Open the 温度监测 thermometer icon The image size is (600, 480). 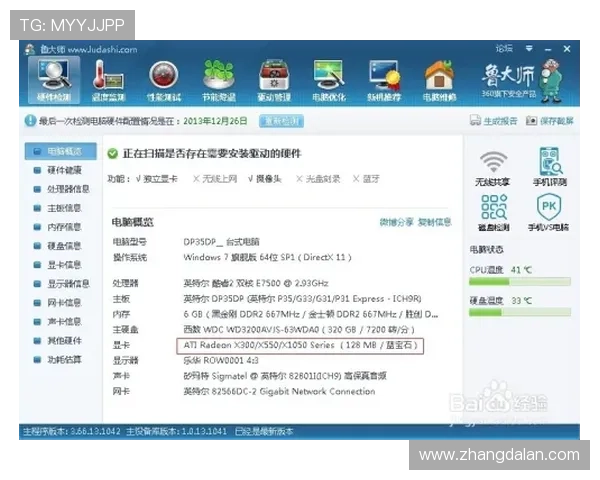(x=108, y=80)
